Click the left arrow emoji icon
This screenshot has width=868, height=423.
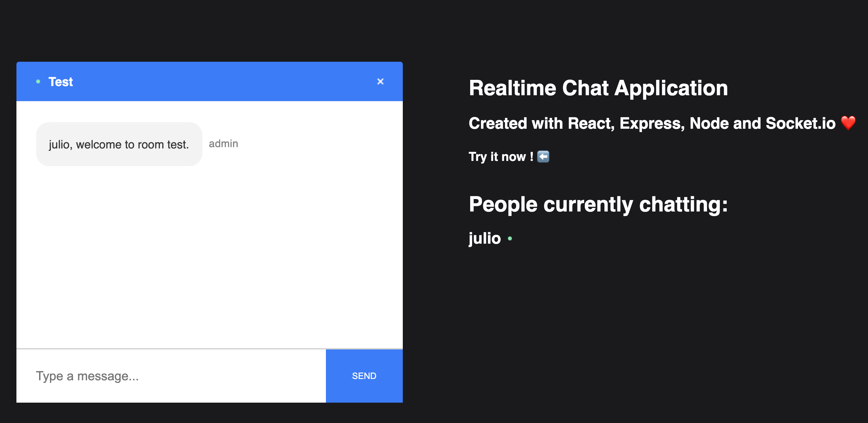(x=543, y=157)
